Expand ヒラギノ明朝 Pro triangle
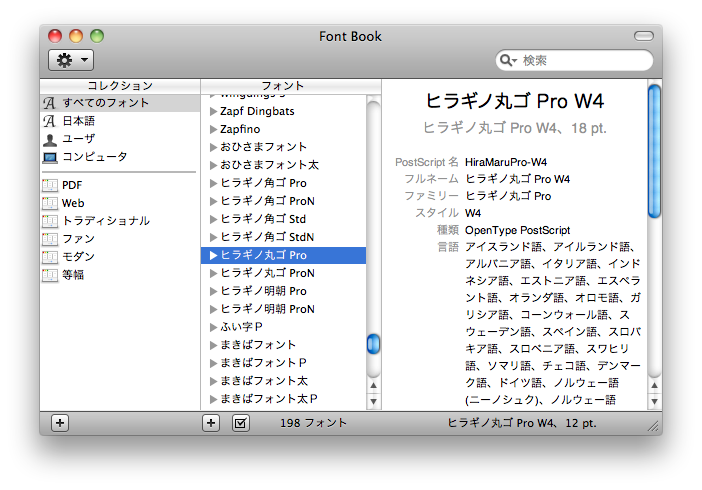The width and height of the screenshot is (702, 490). (x=214, y=291)
